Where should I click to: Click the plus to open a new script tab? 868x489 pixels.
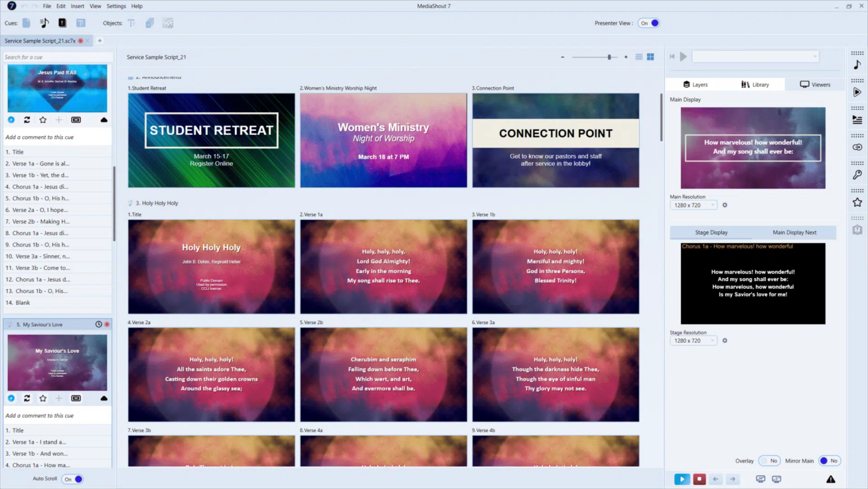tap(100, 41)
